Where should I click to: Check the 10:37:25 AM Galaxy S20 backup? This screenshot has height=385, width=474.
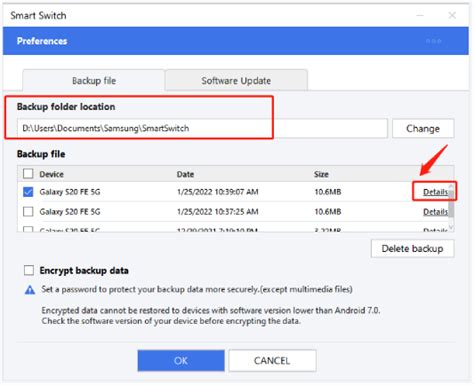pyautogui.click(x=28, y=211)
